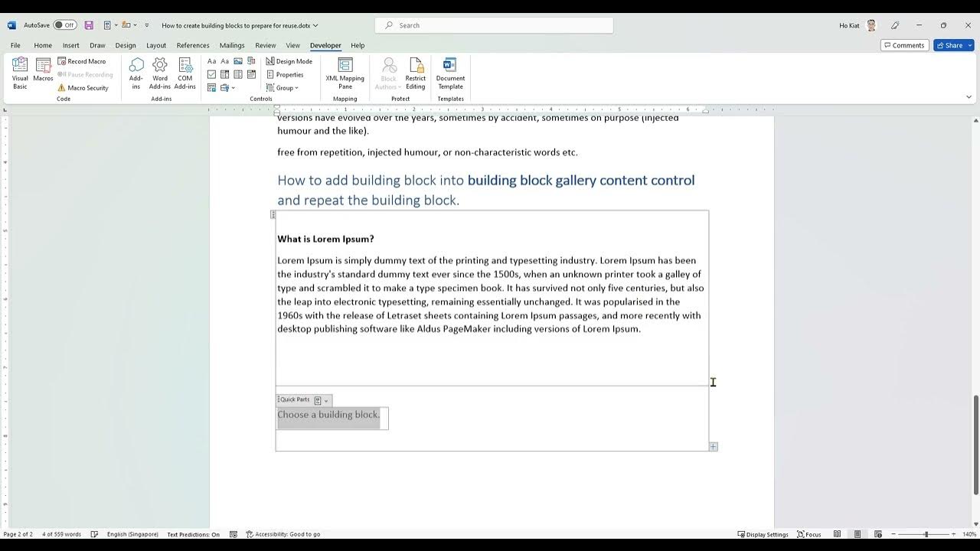Open Document Template dialog
The image size is (980, 551).
coord(450,73)
